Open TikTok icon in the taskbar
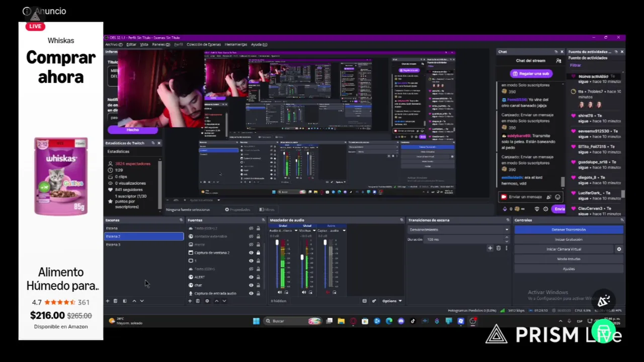644x362 pixels. [413, 321]
